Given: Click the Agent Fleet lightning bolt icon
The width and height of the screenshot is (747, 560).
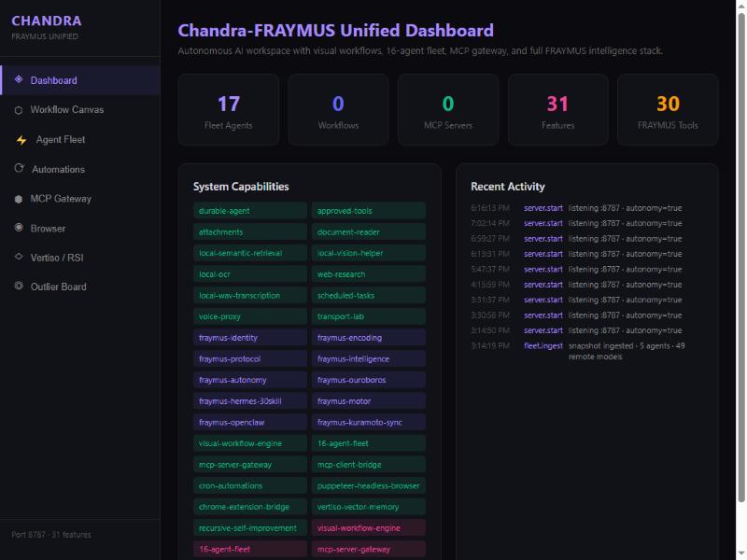Looking at the screenshot, I should pyautogui.click(x=21, y=140).
